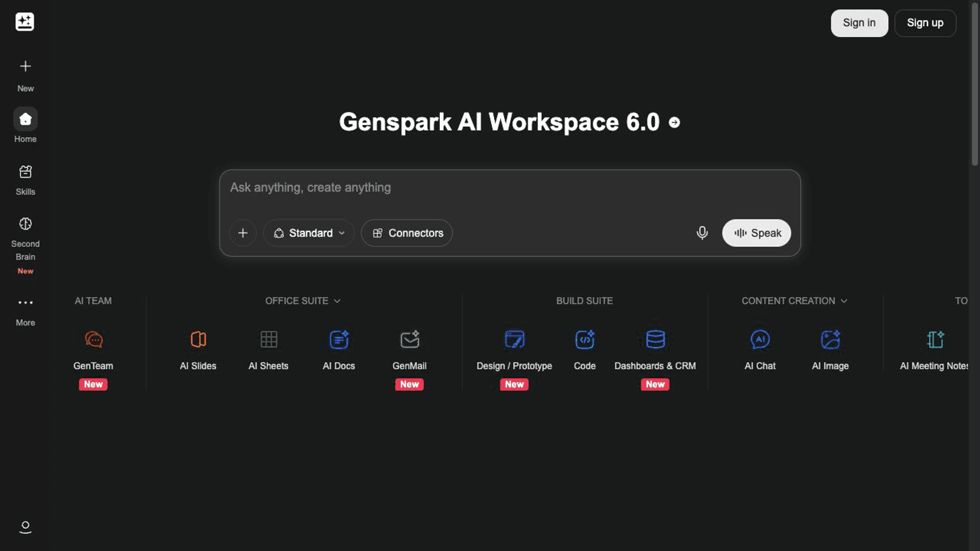Open AI Docs tool
This screenshot has width=980, height=551.
point(339,351)
